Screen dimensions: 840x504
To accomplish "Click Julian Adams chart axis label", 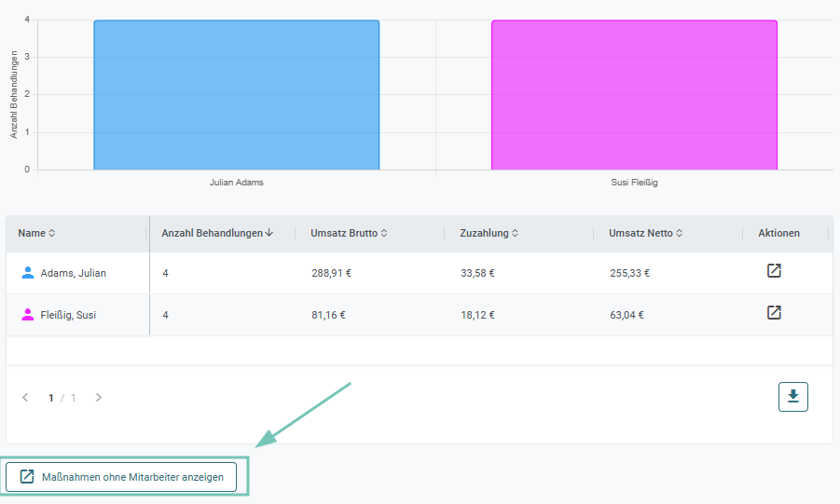I will [x=236, y=182].
